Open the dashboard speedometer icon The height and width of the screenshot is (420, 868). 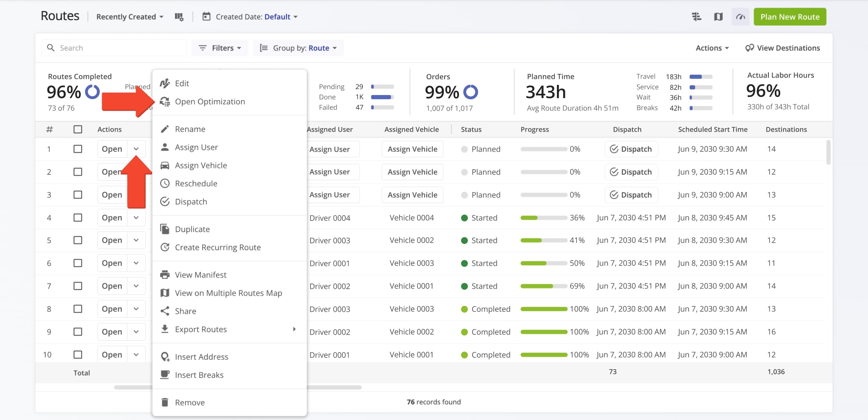(x=740, y=17)
